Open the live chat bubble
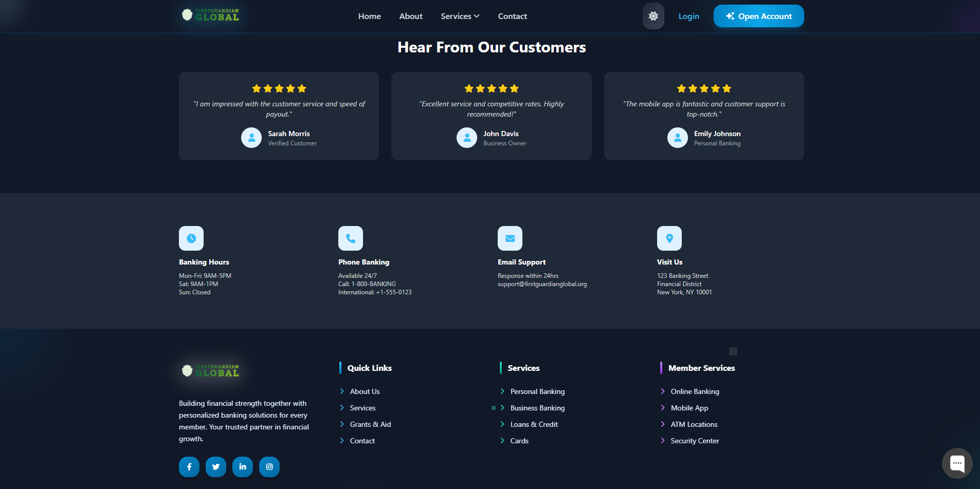The image size is (980, 489). [x=957, y=463]
